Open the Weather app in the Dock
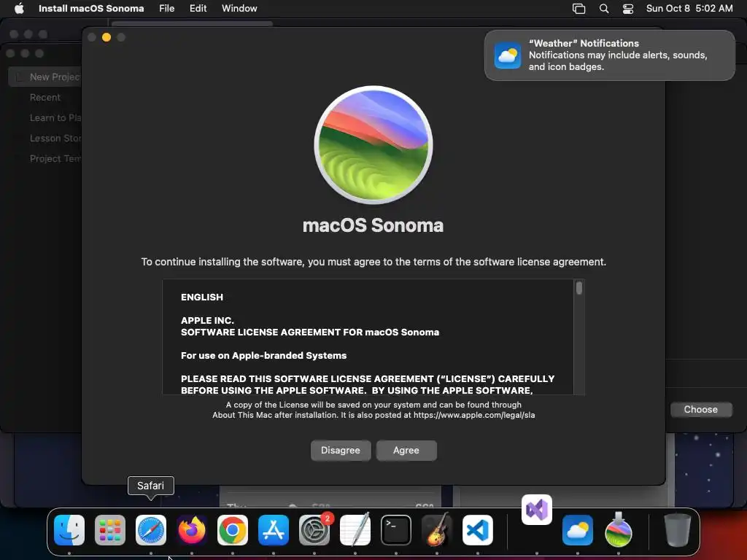 (578, 530)
